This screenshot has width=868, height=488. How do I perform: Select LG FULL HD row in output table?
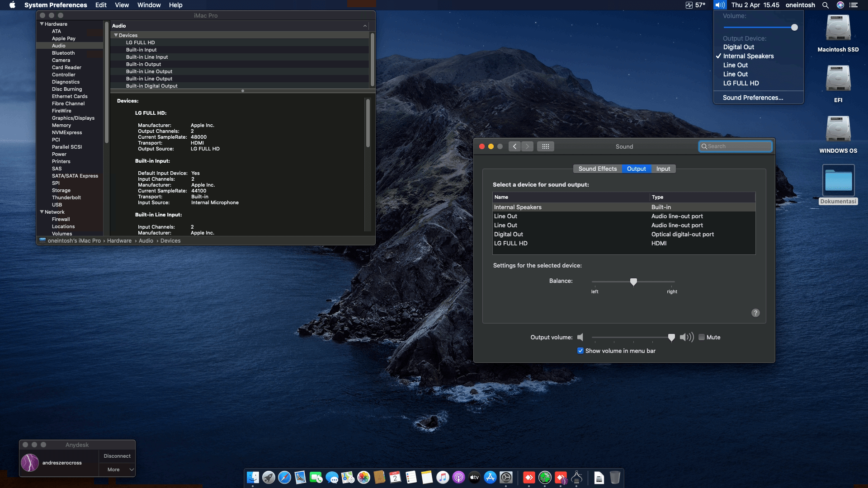[x=624, y=243]
